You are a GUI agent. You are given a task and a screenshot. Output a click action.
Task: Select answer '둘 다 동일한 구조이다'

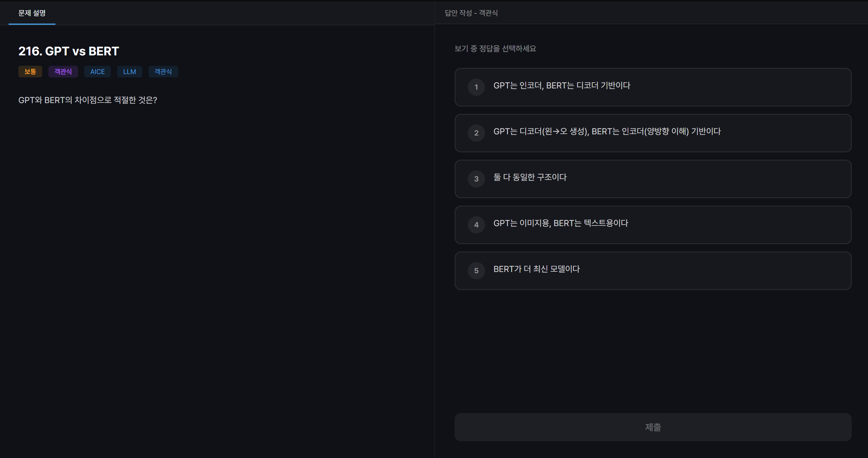tap(653, 179)
